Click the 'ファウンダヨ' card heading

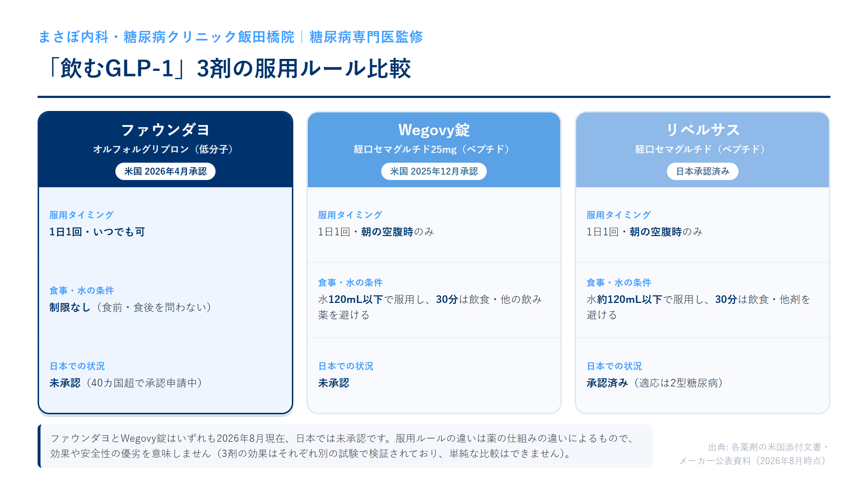[x=165, y=130]
